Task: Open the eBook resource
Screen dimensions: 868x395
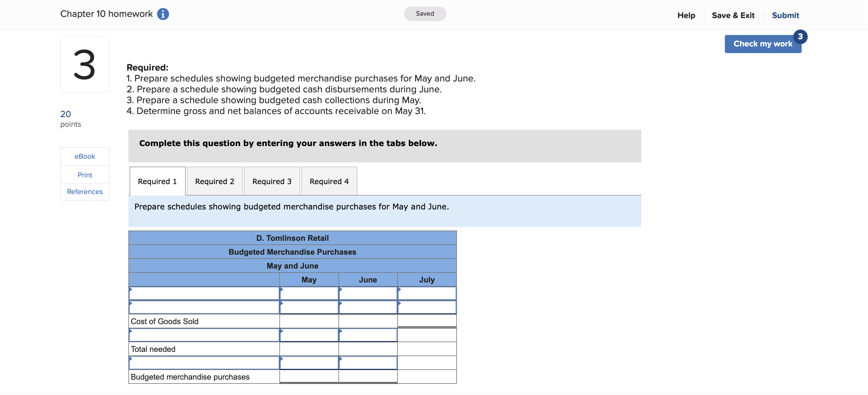Action: coord(85,156)
